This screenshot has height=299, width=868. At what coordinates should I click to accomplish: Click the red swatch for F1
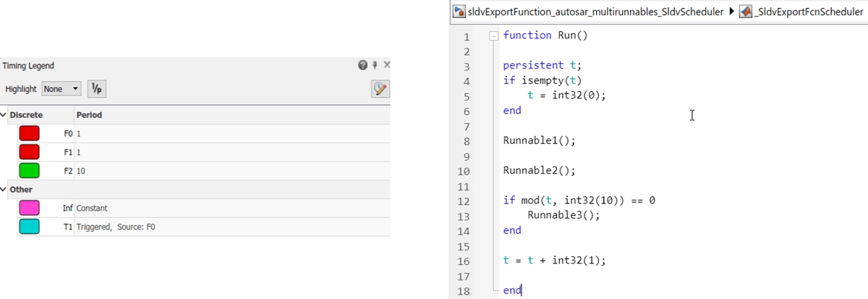click(x=29, y=152)
